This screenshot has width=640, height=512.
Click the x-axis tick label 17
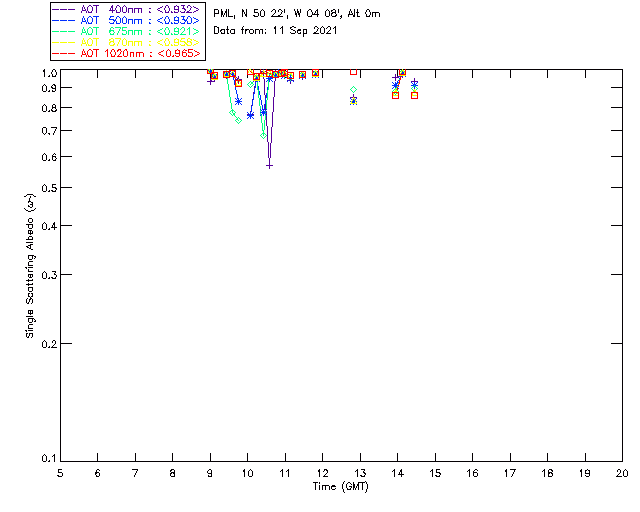tap(510, 473)
